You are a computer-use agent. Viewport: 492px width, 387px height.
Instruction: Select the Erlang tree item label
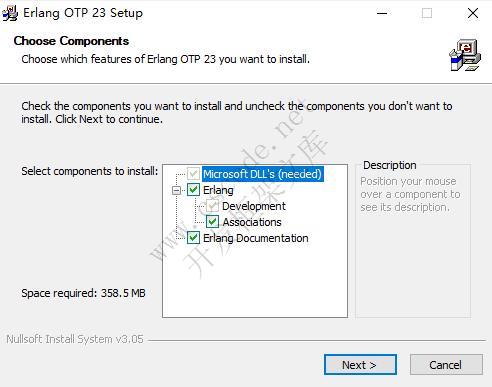[x=218, y=190]
